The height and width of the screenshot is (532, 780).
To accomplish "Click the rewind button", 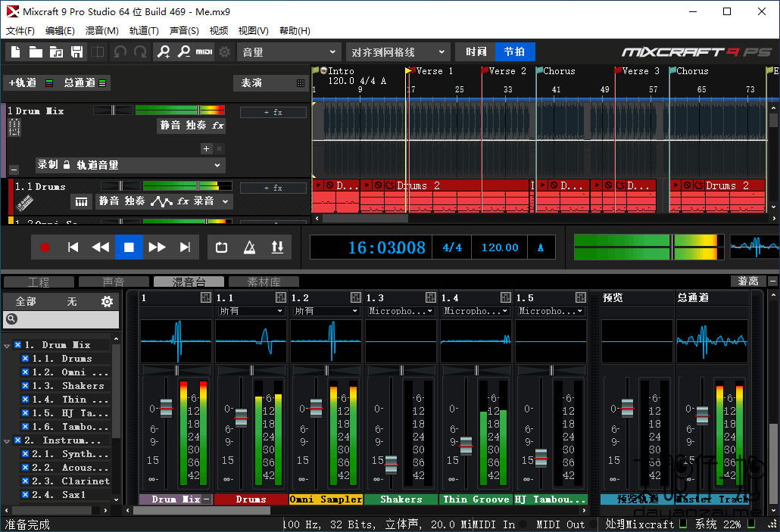I will (x=101, y=247).
